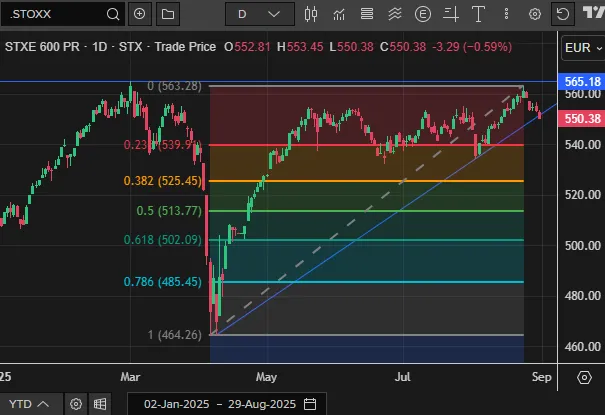Viewport: 605px width, 415px height.
Task: Open the indicators chart icon
Action: pyautogui.click(x=339, y=14)
